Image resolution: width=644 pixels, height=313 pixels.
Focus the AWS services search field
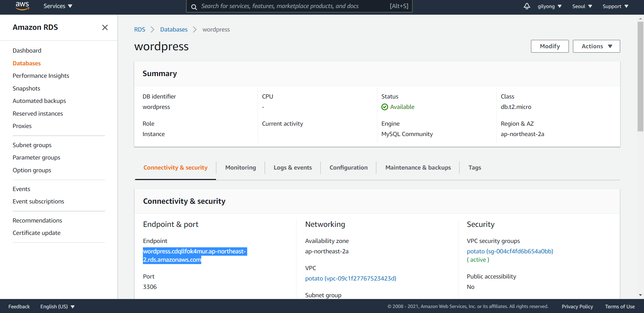click(x=299, y=6)
